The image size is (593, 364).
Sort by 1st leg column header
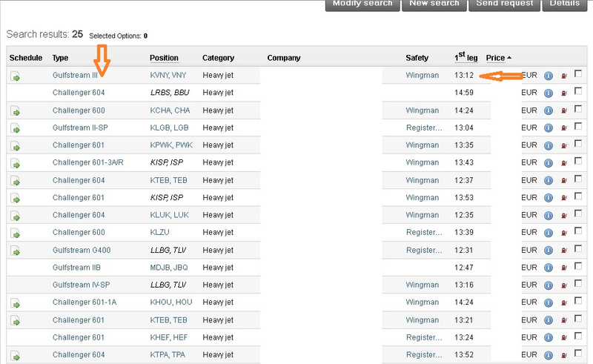[x=466, y=57]
